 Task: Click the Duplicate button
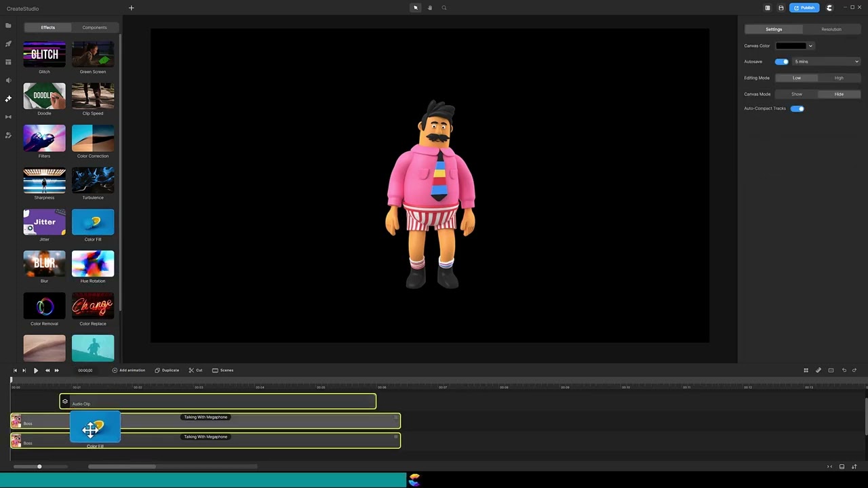tap(167, 370)
